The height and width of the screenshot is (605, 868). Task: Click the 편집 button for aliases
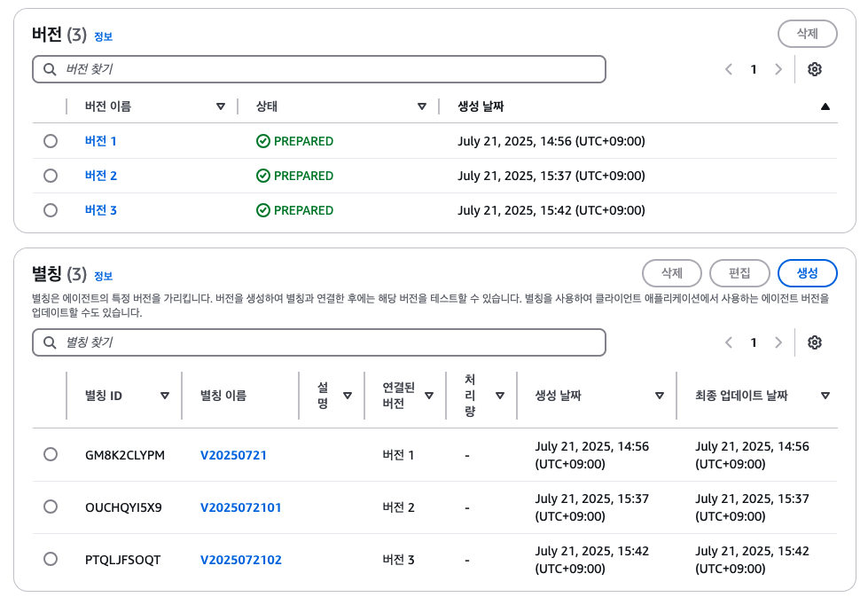(x=739, y=273)
